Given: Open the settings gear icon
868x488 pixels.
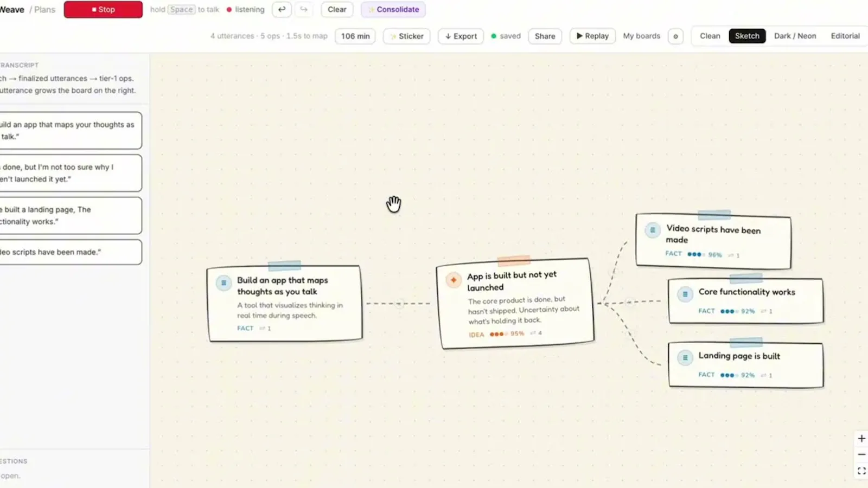Looking at the screenshot, I should point(675,36).
